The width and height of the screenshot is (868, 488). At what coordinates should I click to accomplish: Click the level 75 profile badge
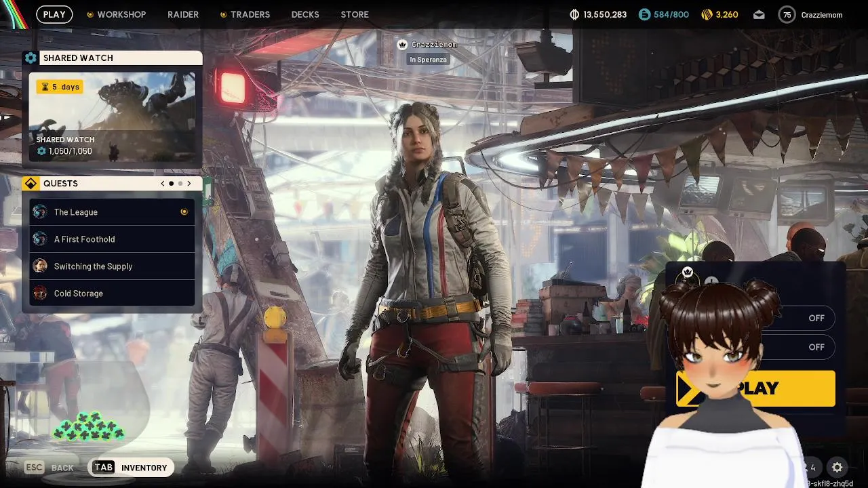(x=787, y=14)
